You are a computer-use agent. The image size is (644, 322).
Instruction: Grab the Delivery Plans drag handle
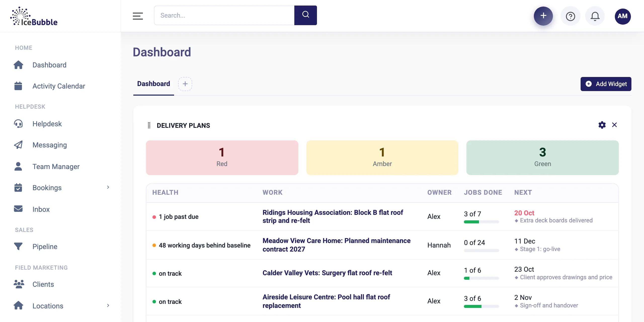[149, 125]
